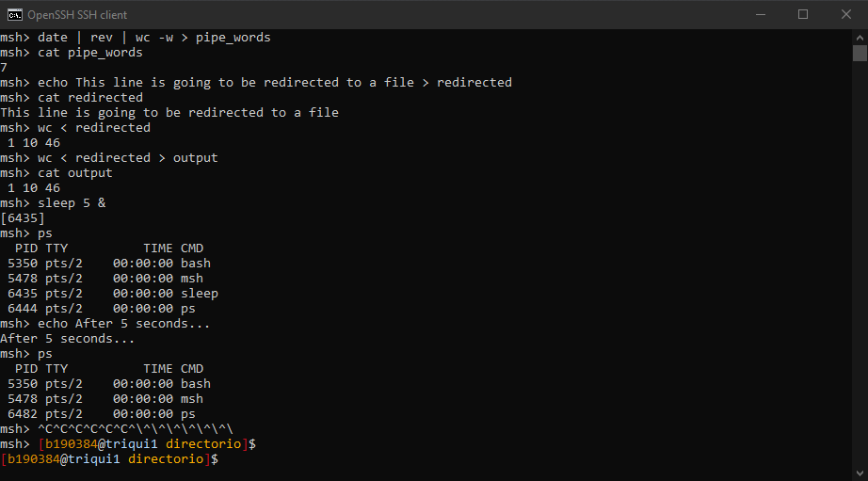Click the first PID TTY TIME CMD header

109,248
